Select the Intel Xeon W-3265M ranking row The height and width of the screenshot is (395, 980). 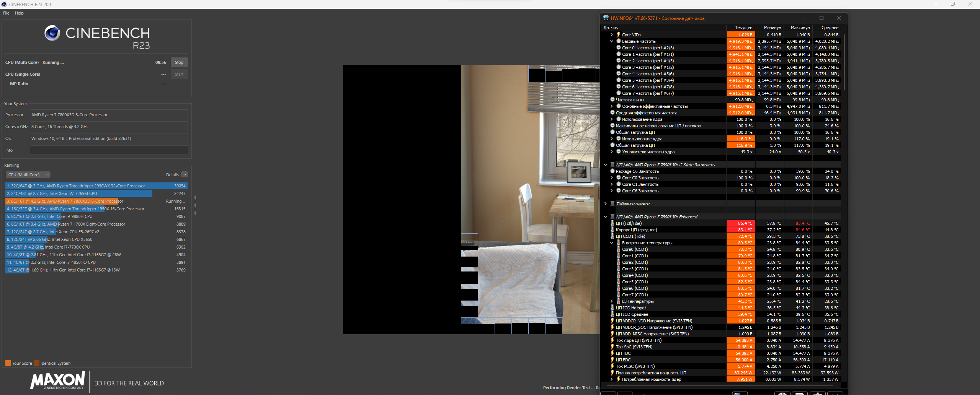[96, 193]
